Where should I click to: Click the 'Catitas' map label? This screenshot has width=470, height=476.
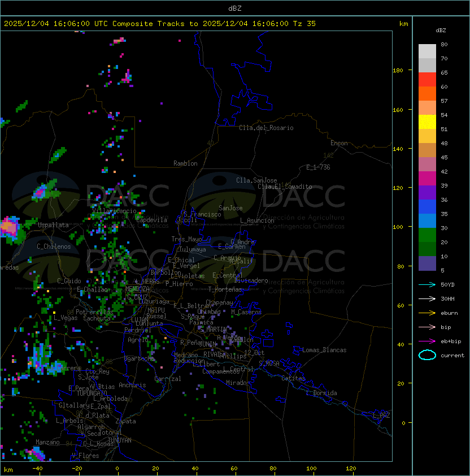tap(293, 378)
